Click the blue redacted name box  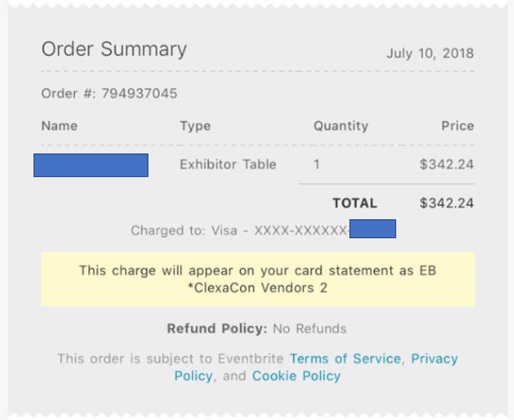click(91, 165)
